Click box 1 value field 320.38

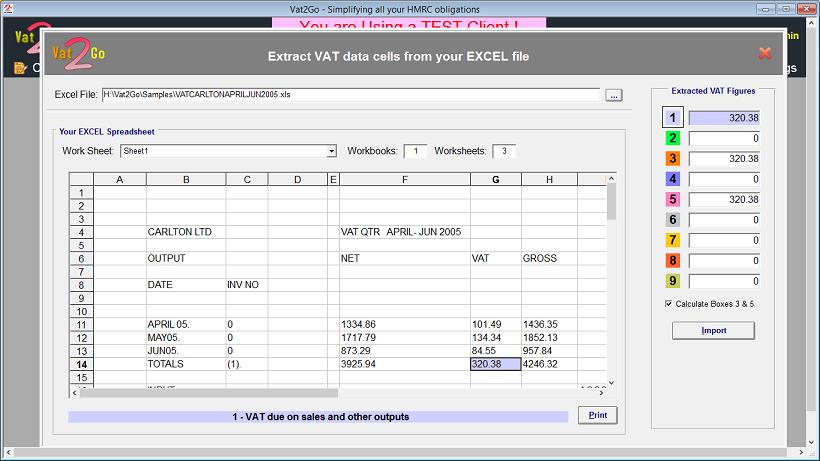click(x=724, y=118)
